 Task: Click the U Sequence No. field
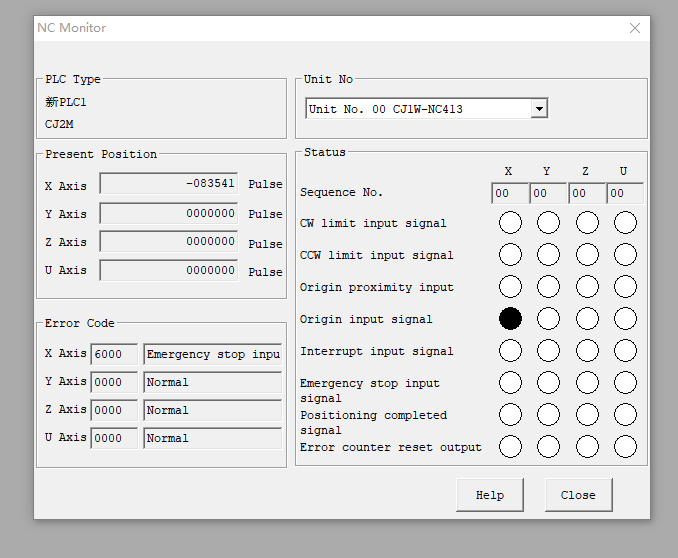(x=624, y=193)
